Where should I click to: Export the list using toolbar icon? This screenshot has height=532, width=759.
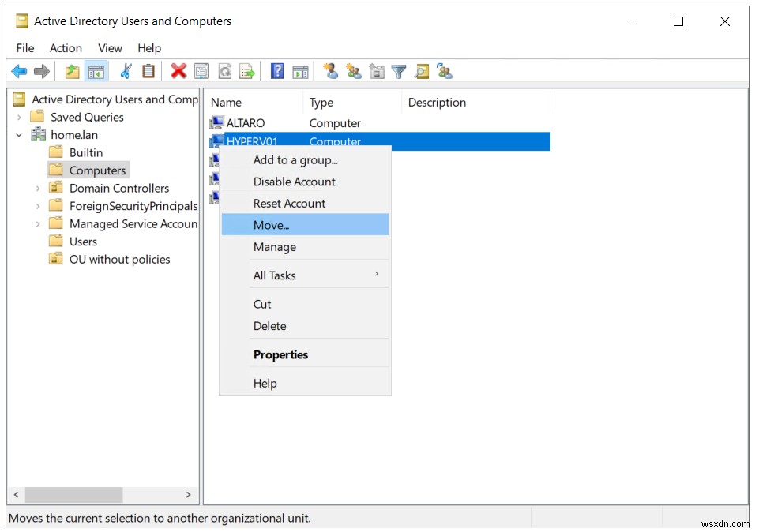(x=246, y=71)
